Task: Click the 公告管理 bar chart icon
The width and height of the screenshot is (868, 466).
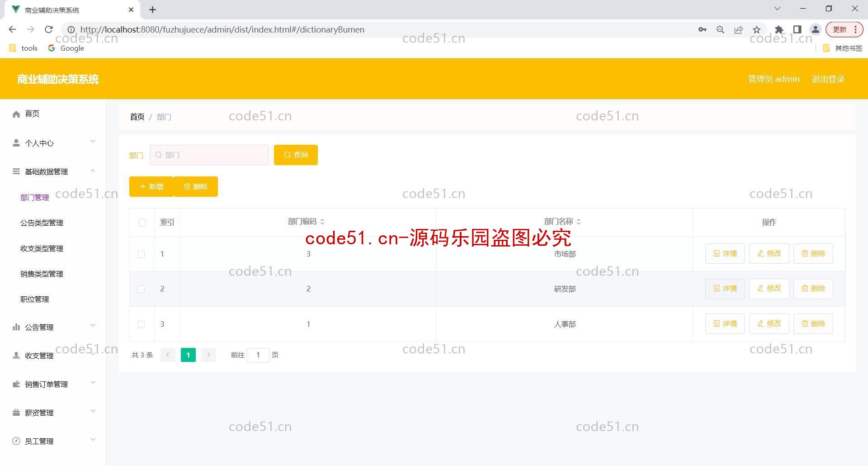Action: pos(16,327)
